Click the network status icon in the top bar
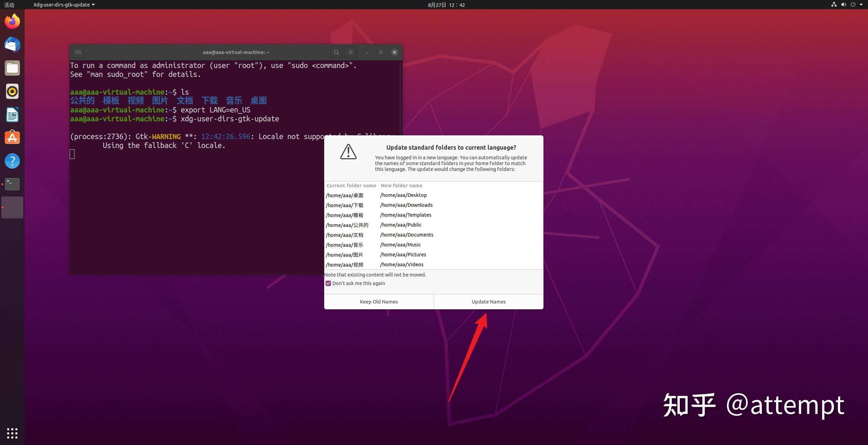Viewport: 868px width, 445px height. (834, 5)
